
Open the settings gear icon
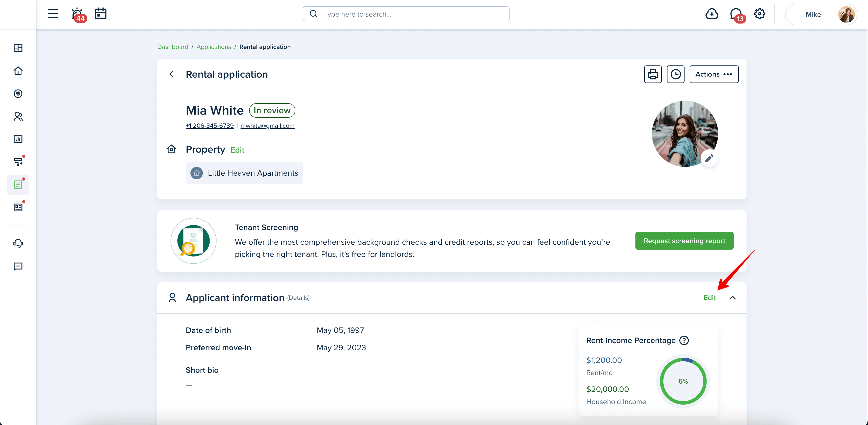[x=759, y=14]
